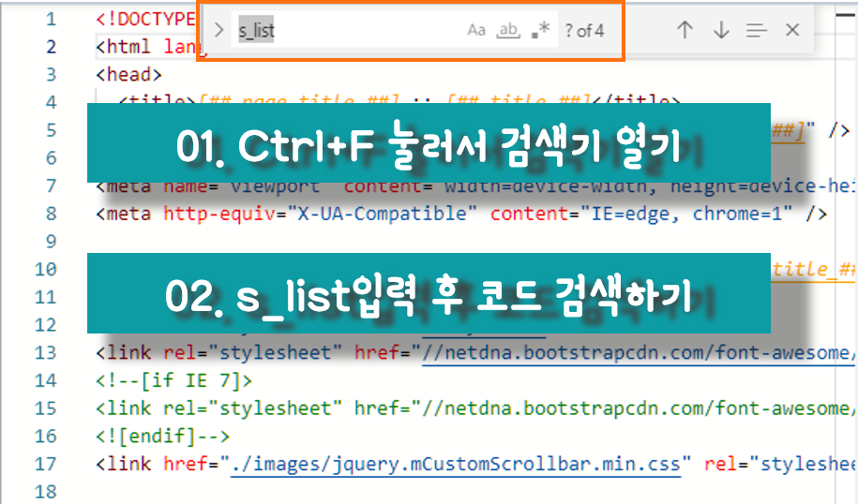Open font-awesome link on line 13
The height and width of the screenshot is (504, 858).
637,353
